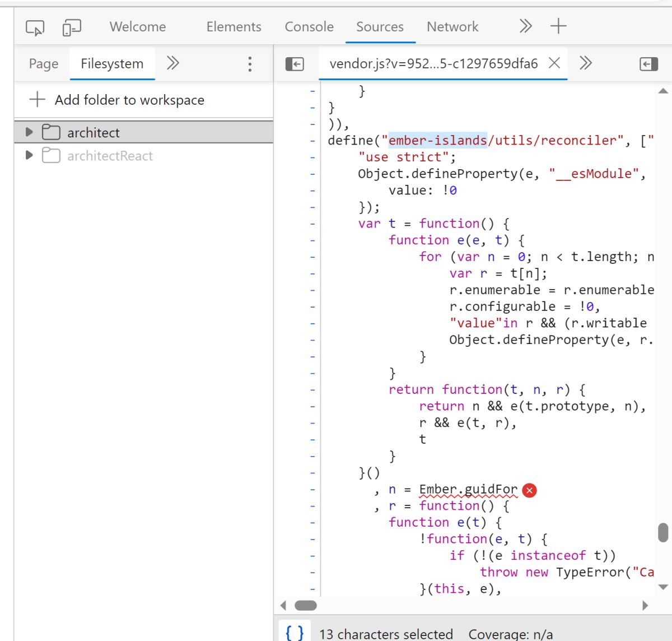672x641 pixels.
Task: Click the horizontal scrollbar thumb
Action: (306, 605)
